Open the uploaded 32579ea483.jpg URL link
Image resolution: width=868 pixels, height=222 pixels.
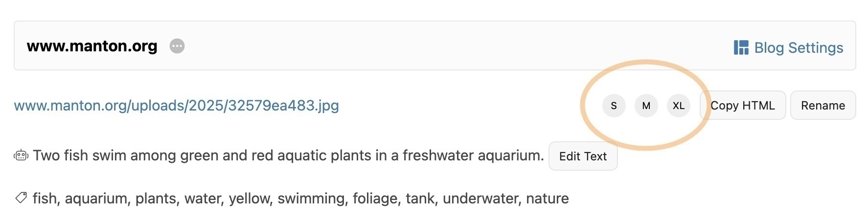click(176, 105)
